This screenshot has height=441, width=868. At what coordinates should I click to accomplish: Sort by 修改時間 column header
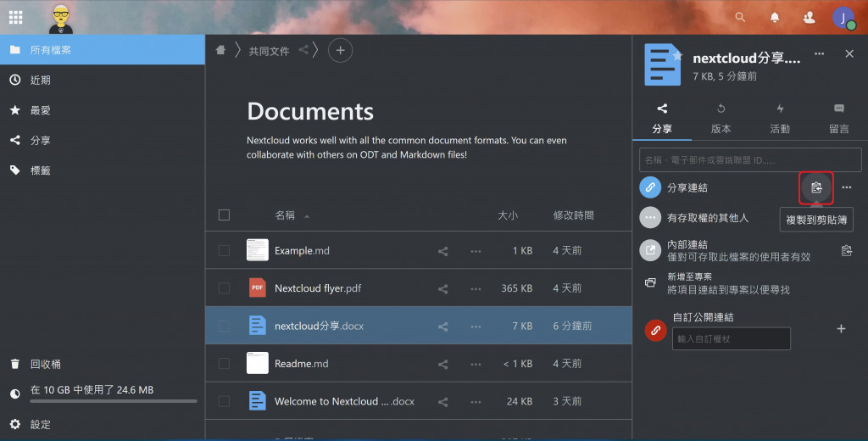pos(574,215)
